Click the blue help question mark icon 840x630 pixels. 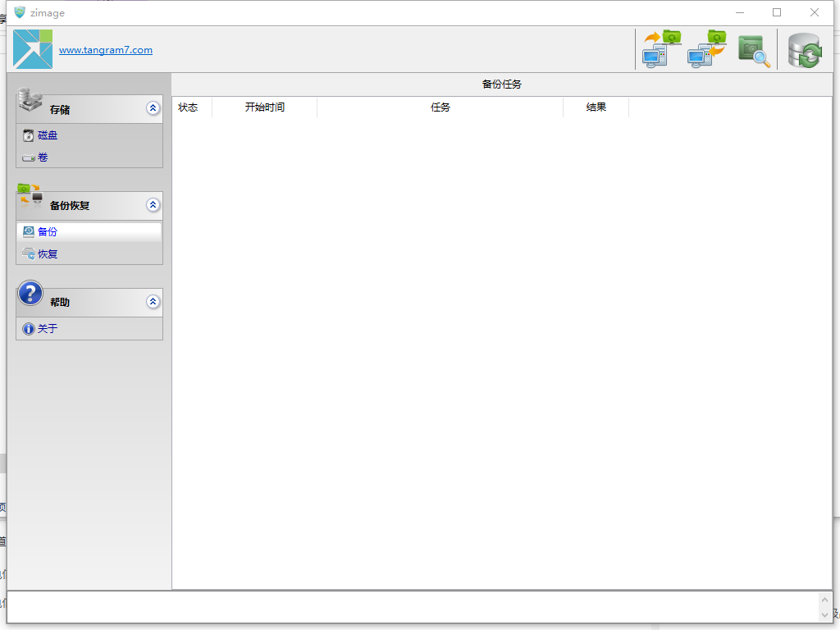(x=30, y=293)
